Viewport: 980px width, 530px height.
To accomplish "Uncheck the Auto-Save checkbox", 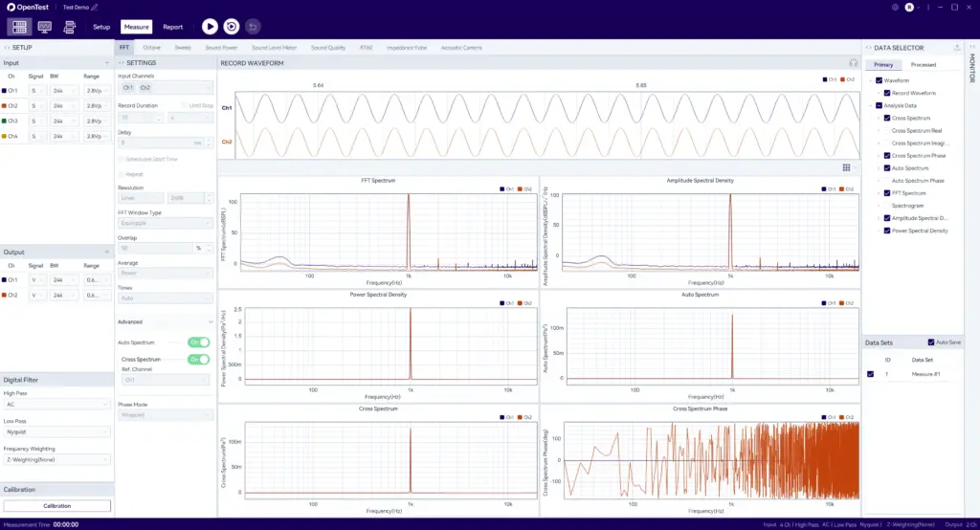I will [931, 342].
